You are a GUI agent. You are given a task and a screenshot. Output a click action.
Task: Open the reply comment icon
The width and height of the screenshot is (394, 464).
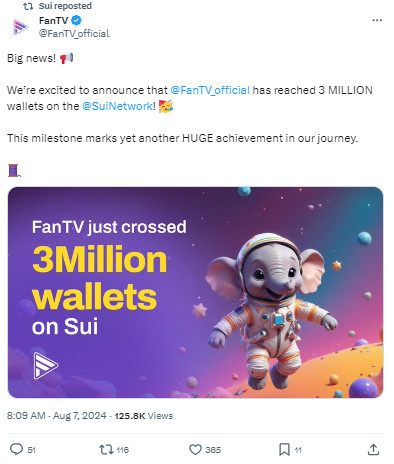(x=16, y=449)
